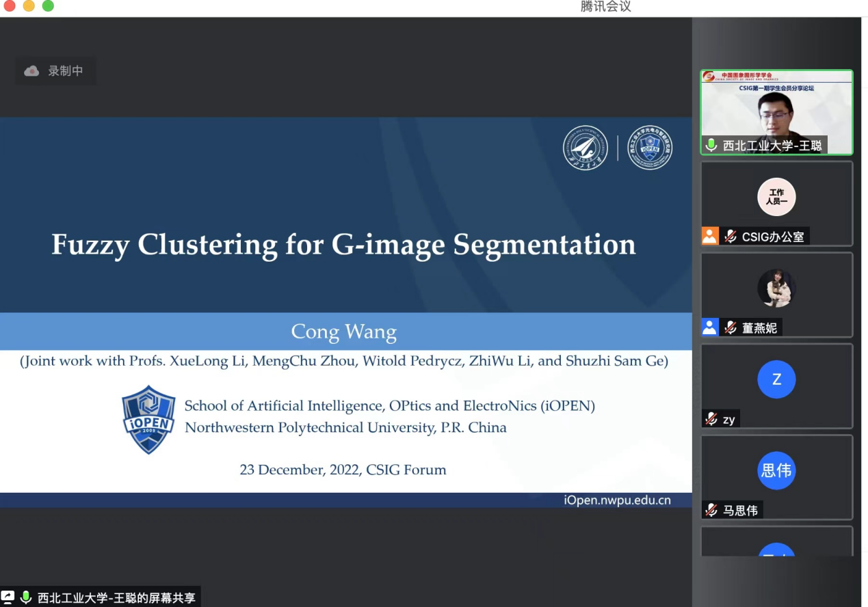
Task: Click the muted microphone icon for 马思伟
Action: 711,510
